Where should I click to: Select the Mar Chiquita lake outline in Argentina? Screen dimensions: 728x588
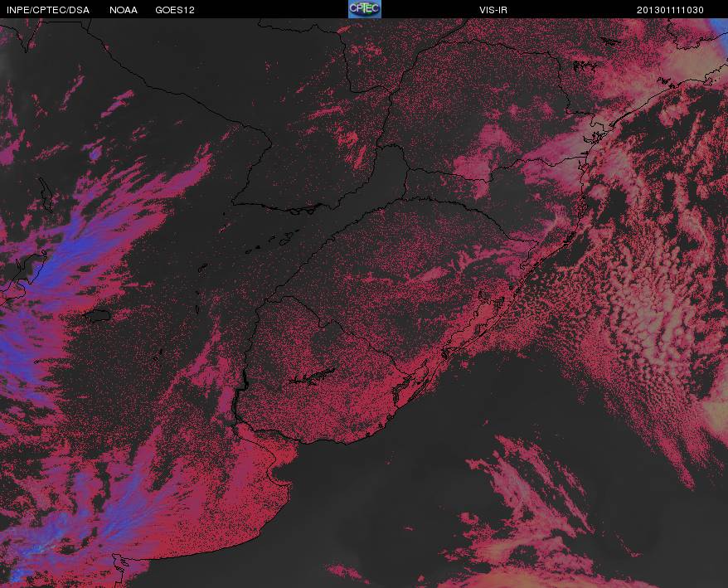96,316
